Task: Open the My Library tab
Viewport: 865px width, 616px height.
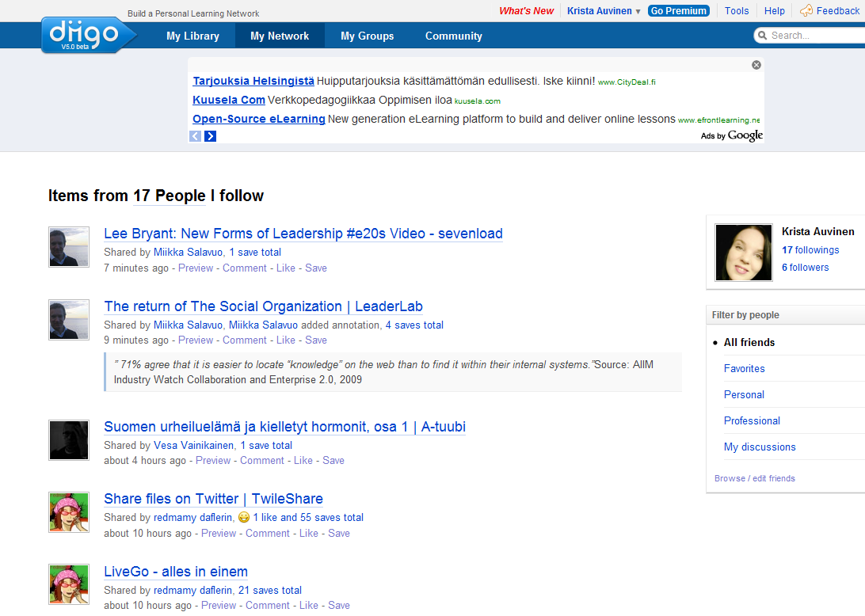Action: [x=192, y=36]
